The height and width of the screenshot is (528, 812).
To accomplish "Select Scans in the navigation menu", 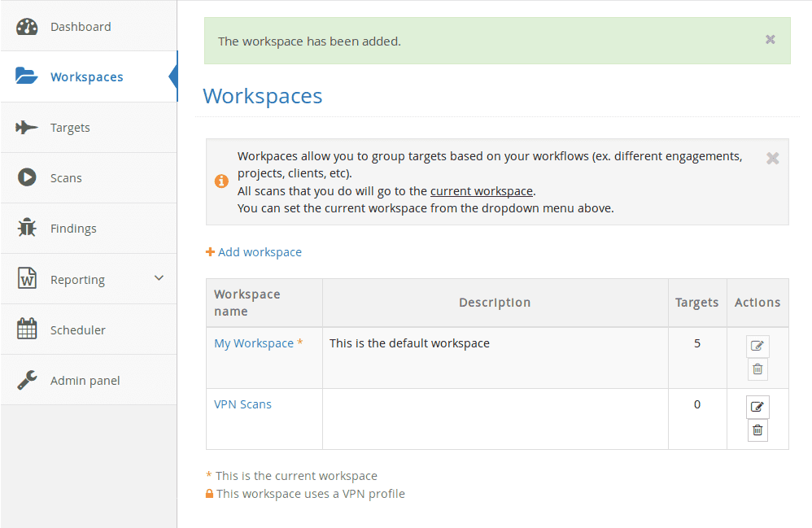I will [66, 177].
